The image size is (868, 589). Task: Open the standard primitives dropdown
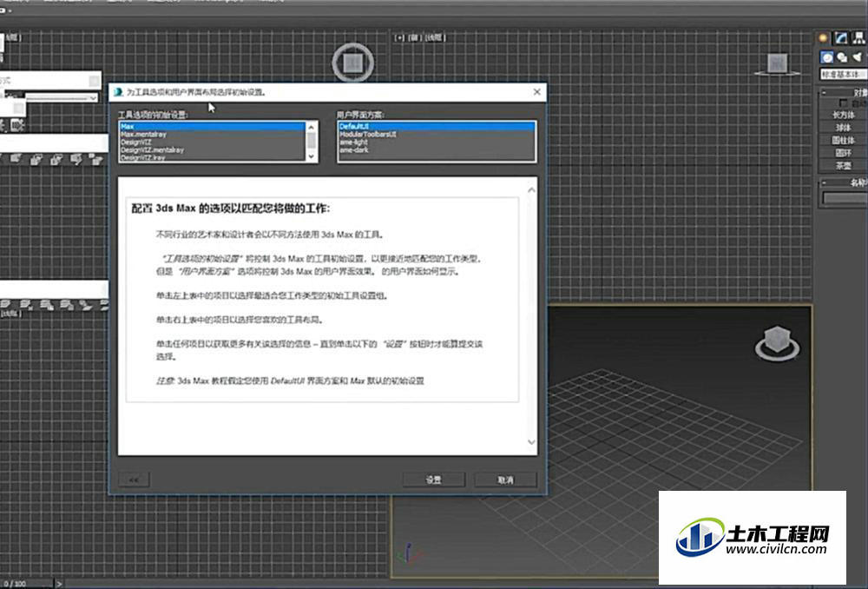point(843,74)
